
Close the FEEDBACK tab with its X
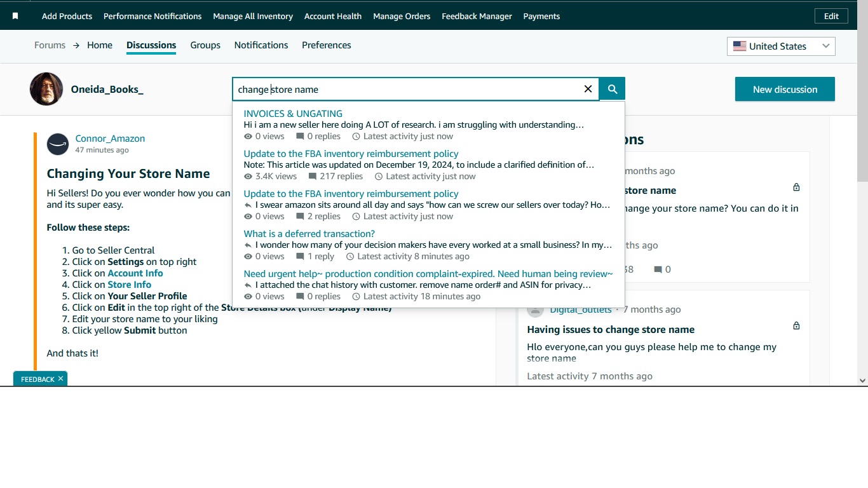[x=60, y=379]
